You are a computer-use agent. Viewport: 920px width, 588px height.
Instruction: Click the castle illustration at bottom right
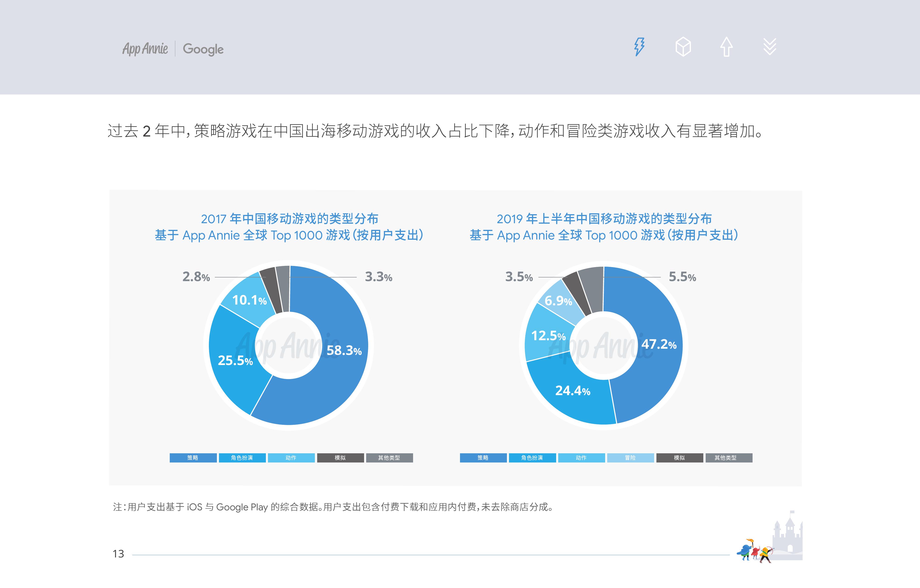click(x=788, y=537)
